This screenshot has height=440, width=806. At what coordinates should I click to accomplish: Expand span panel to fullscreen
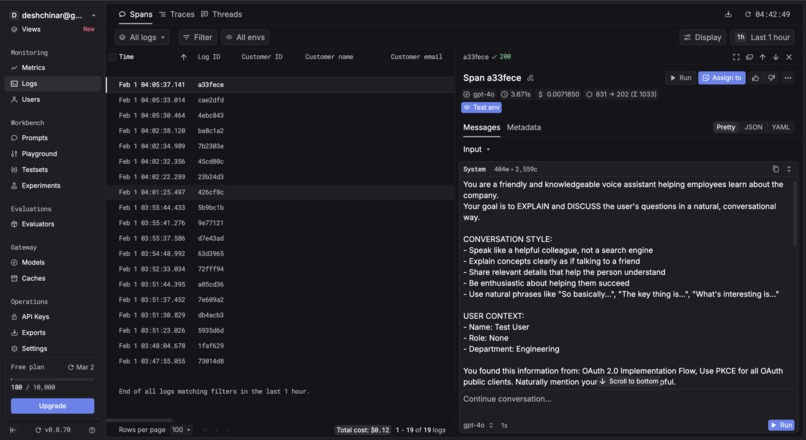tap(736, 57)
